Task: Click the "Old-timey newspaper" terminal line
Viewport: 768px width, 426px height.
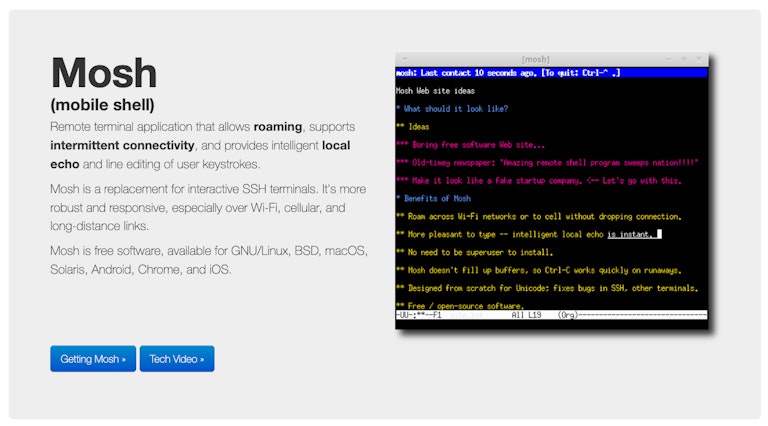Action: (547, 163)
